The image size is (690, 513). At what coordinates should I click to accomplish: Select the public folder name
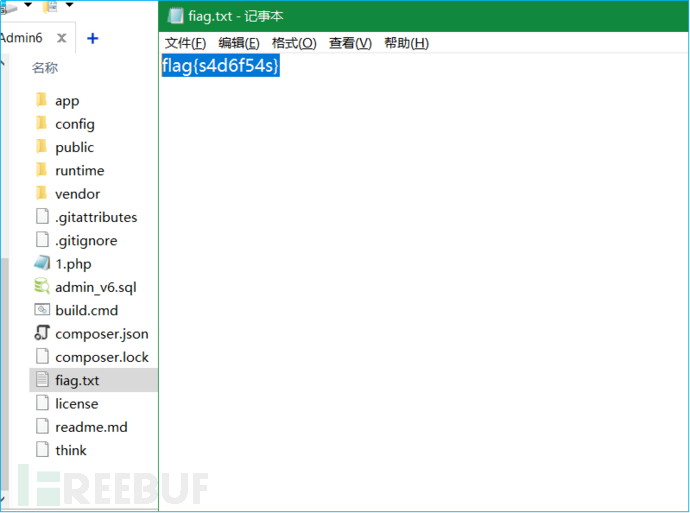pos(74,147)
